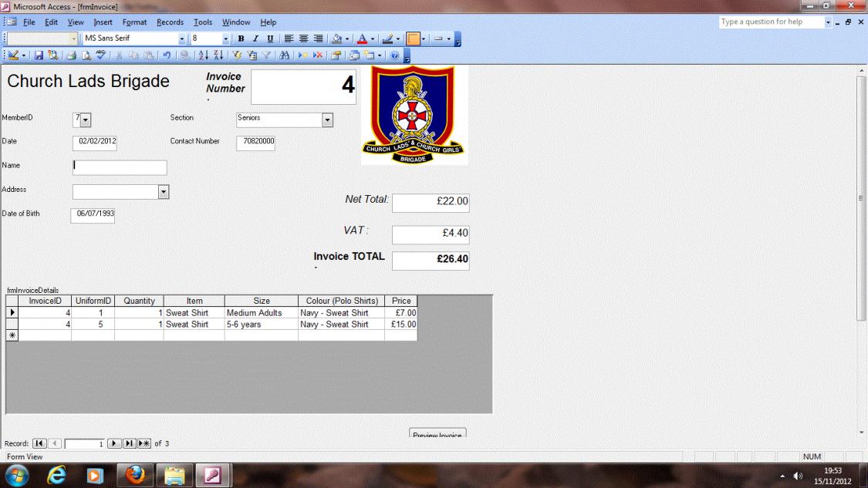Open Windows Media Player from taskbar
The height and width of the screenshot is (488, 868).
[95, 475]
